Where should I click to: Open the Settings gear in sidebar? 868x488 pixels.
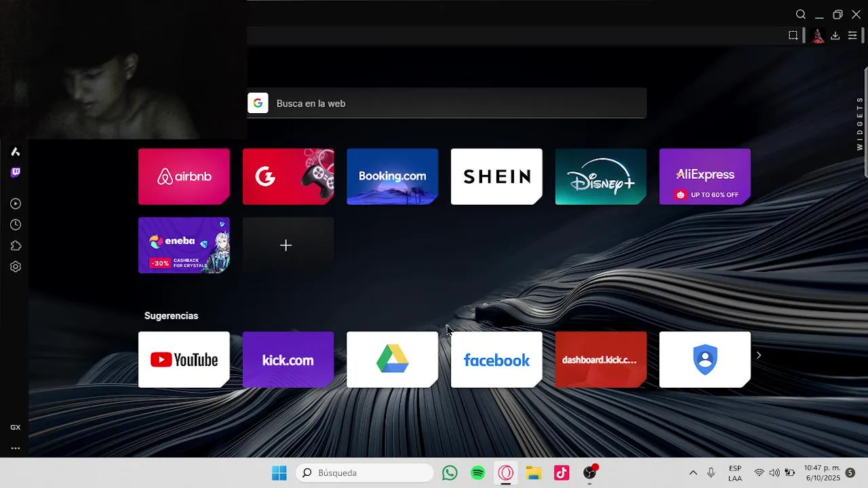[x=15, y=266]
